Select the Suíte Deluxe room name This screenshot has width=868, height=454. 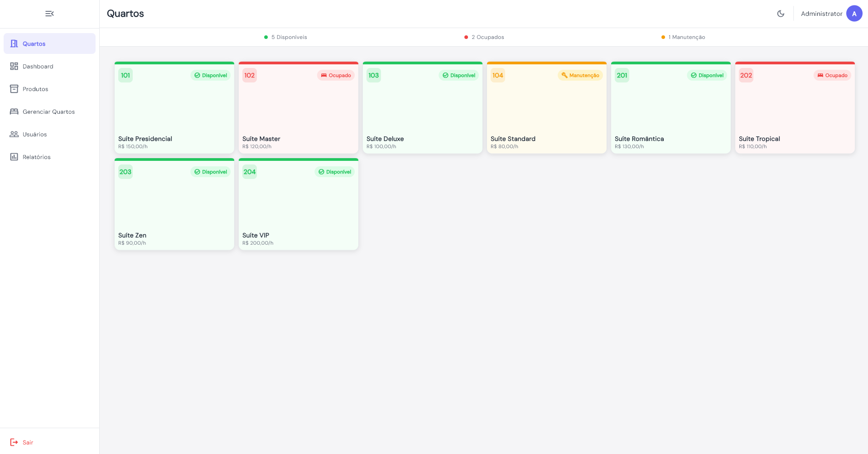pyautogui.click(x=385, y=139)
